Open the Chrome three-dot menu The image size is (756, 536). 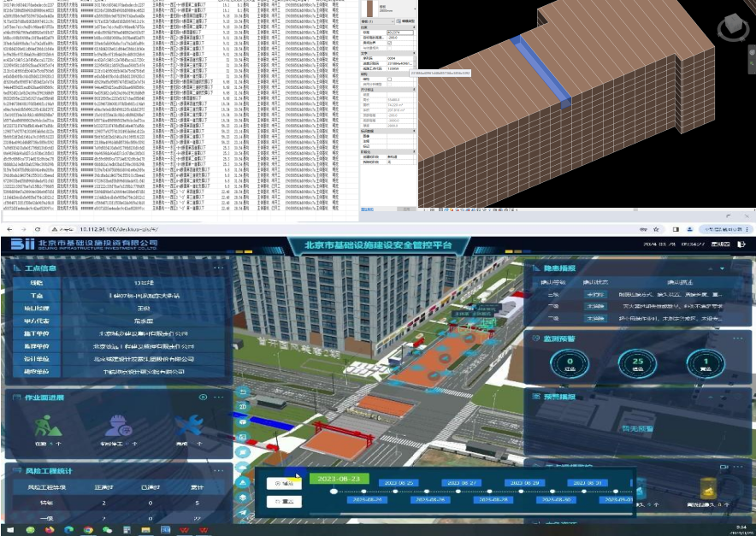pyautogui.click(x=749, y=229)
